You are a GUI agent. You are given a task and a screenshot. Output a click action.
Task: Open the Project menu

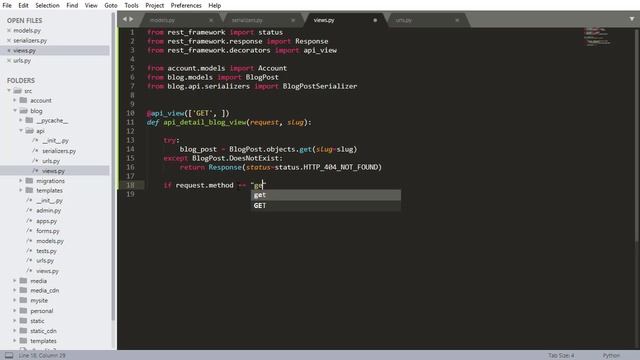(x=155, y=5)
